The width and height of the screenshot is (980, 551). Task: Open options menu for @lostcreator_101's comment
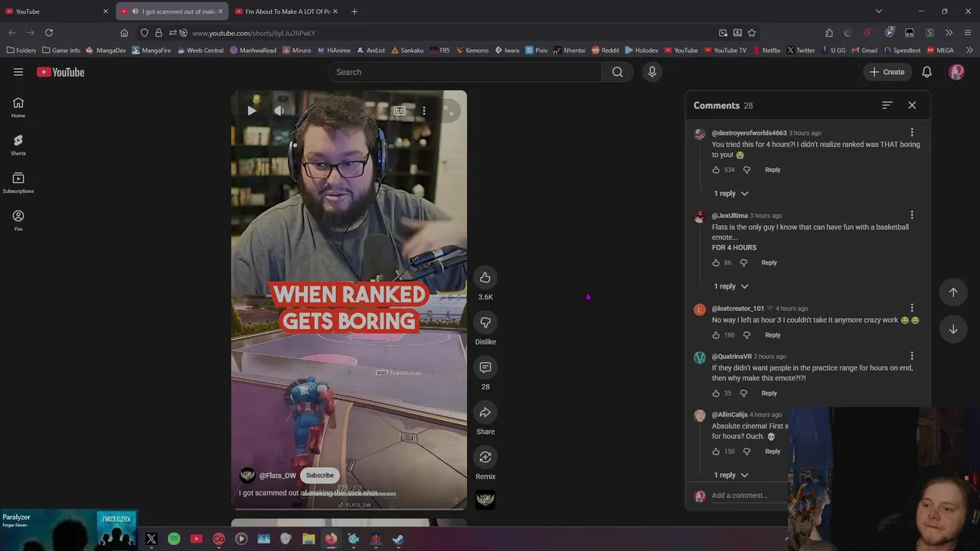pyautogui.click(x=912, y=308)
